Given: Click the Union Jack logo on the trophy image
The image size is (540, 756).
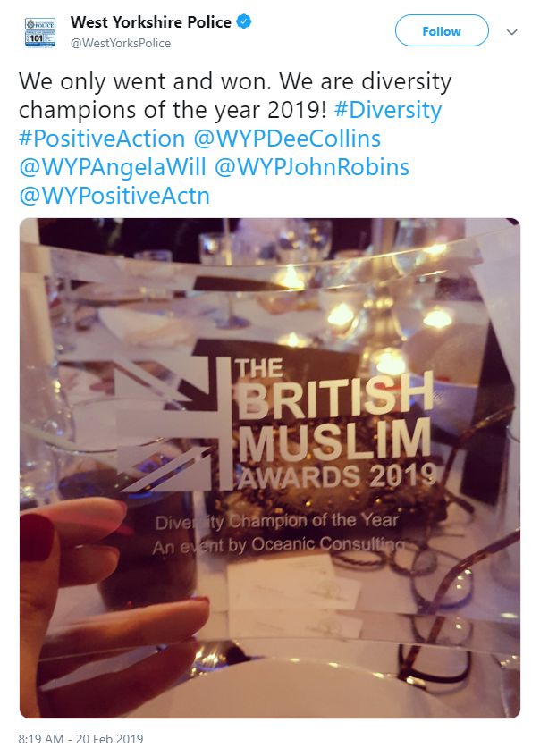Looking at the screenshot, I should tap(173, 424).
